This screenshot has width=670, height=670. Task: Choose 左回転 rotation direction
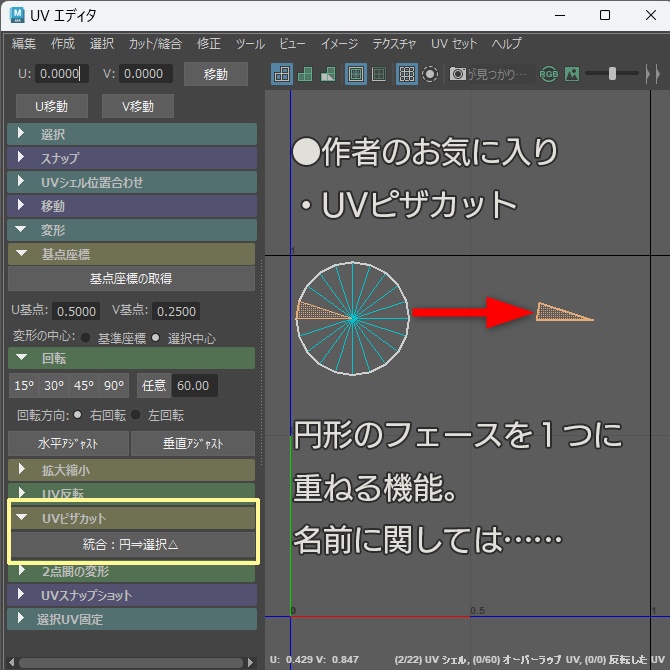click(x=135, y=414)
